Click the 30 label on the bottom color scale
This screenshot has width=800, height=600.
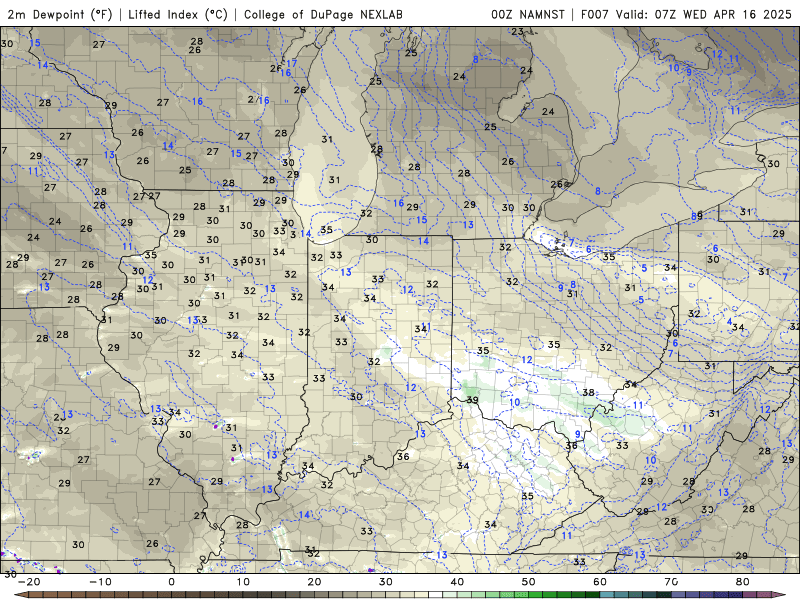(x=386, y=582)
